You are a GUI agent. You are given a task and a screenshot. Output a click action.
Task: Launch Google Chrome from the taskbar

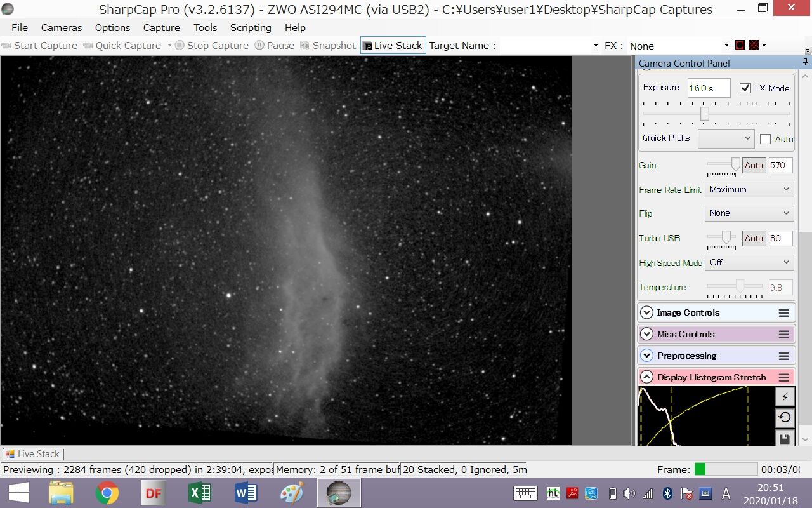[x=107, y=493]
